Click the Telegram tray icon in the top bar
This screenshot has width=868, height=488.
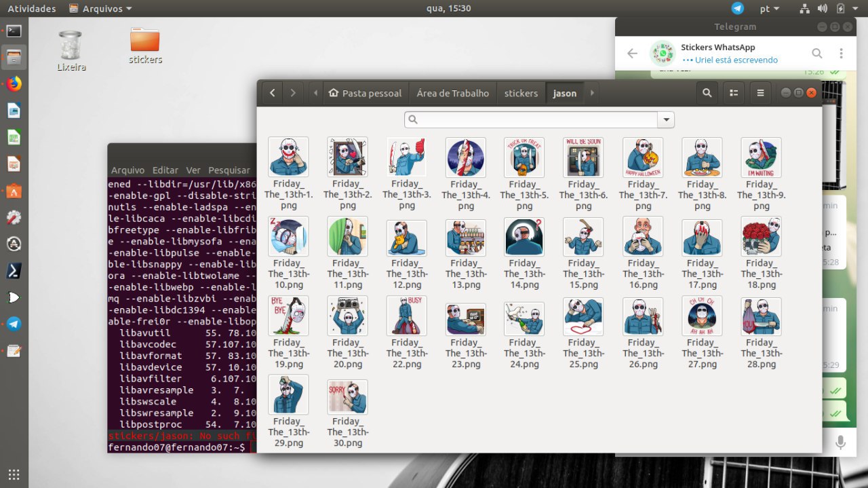(x=738, y=9)
